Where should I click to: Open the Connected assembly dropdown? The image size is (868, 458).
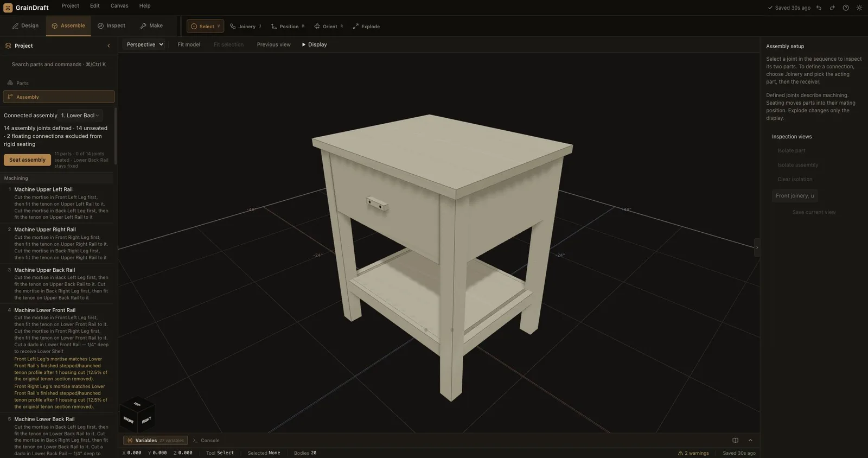pyautogui.click(x=80, y=115)
